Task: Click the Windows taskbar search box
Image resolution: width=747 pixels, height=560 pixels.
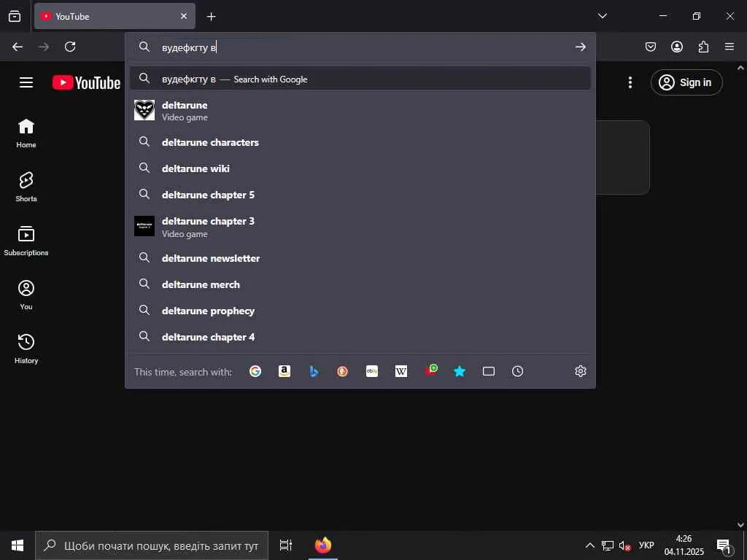Action: [152, 545]
